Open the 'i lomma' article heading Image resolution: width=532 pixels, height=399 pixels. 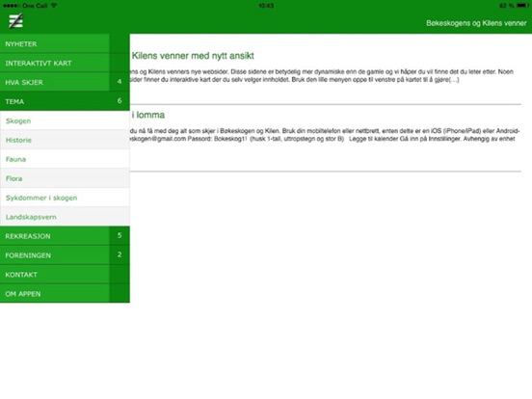click(147, 115)
